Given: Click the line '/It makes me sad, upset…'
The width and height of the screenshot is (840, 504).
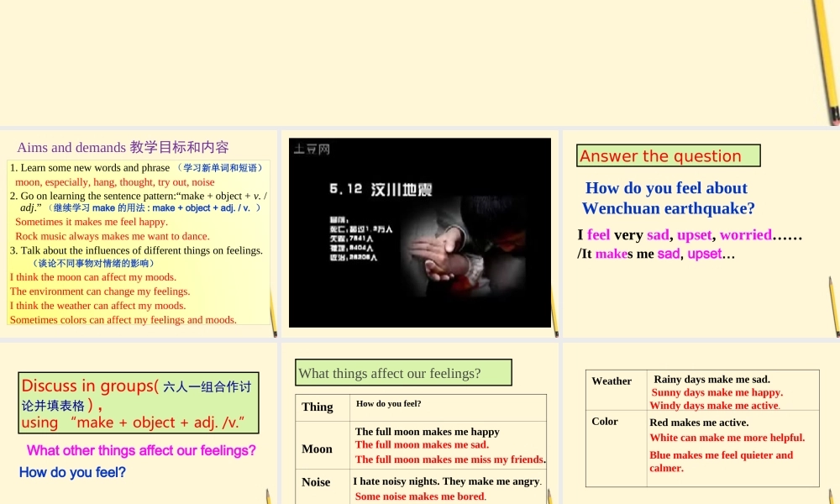Looking at the screenshot, I should (656, 254).
